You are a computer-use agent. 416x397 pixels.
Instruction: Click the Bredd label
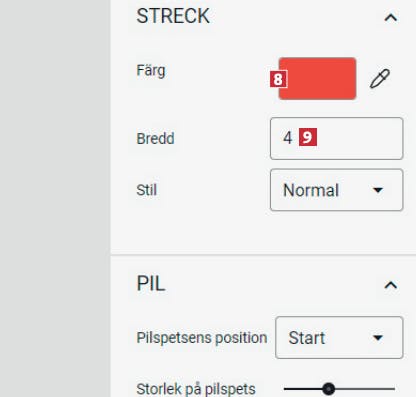pos(155,138)
